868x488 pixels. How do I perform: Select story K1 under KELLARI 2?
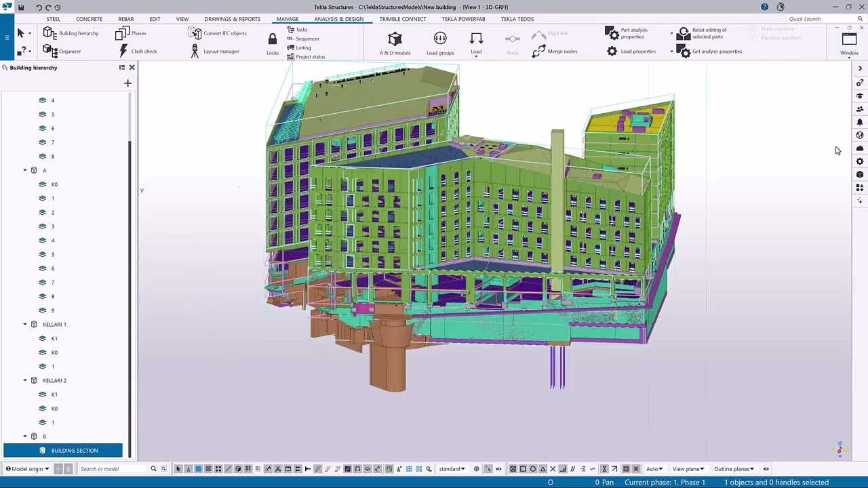[54, 394]
